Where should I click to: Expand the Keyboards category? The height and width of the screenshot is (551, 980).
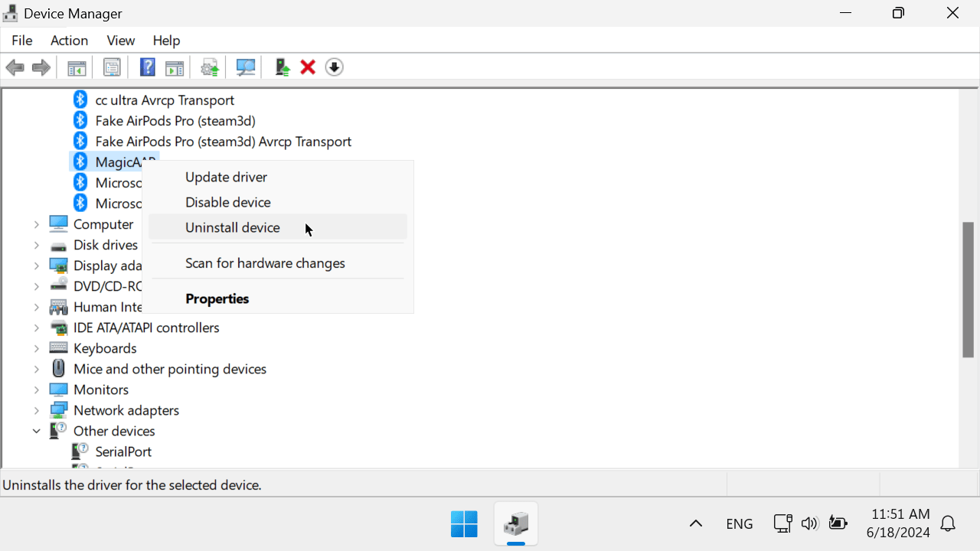[x=36, y=348]
